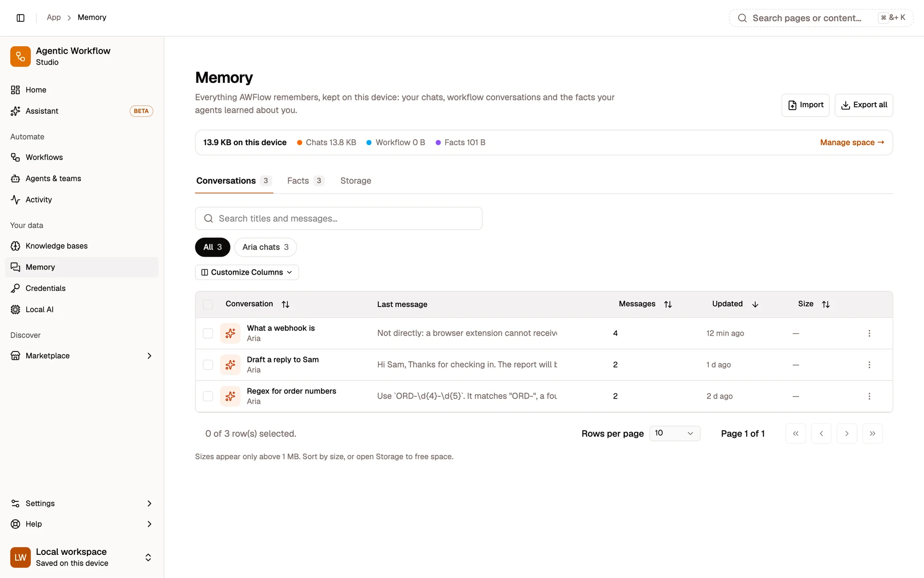Open the Activity page

pos(81,200)
